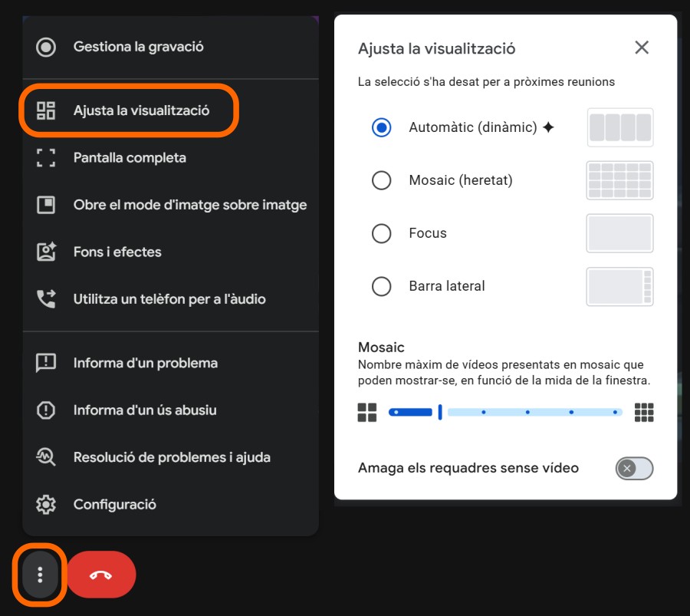This screenshot has width=690, height=616.
Task: Select the Focus layout radio button
Action: [x=381, y=233]
